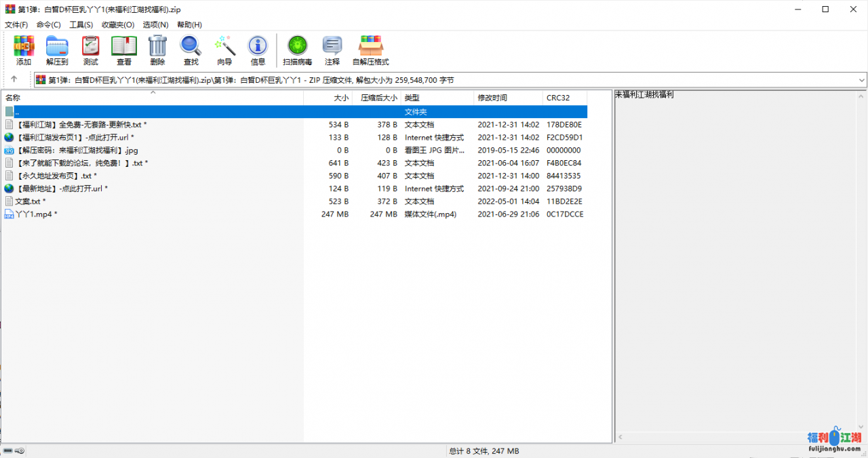
Task: Click the 添加 (Add) toolbar icon
Action: pos(24,50)
